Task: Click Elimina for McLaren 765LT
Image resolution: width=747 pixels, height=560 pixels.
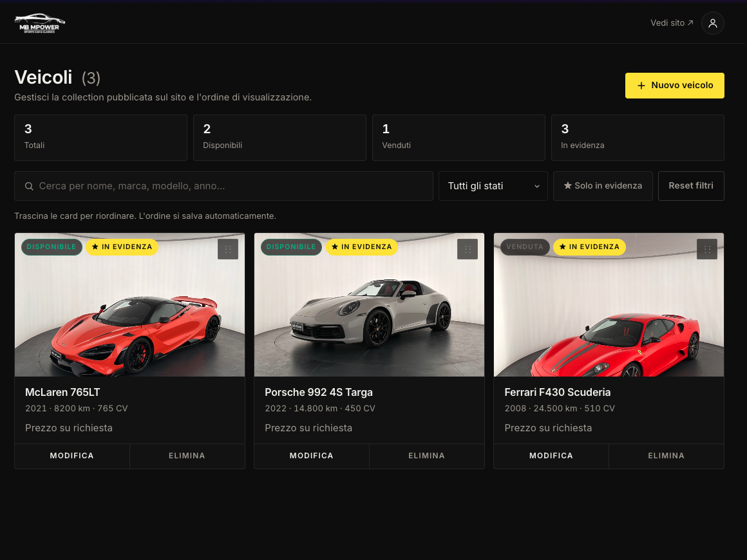Action: pyautogui.click(x=187, y=456)
